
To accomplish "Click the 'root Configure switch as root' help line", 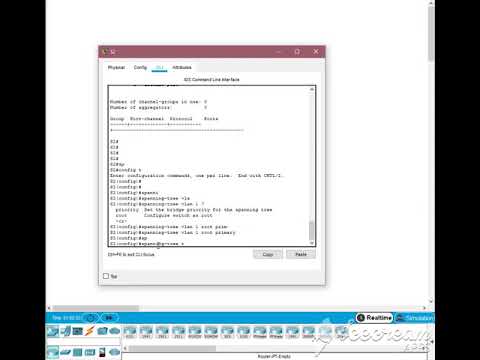I will pyautogui.click(x=164, y=216).
